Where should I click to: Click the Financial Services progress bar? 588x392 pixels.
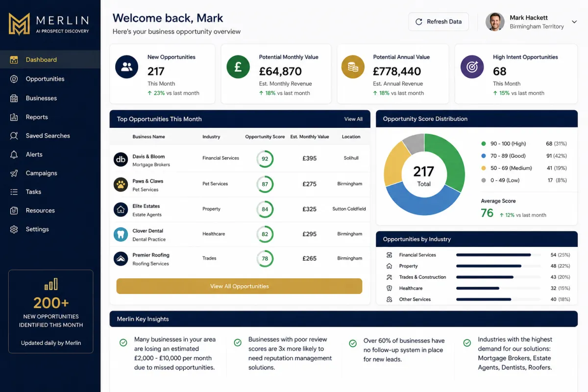tap(497, 255)
